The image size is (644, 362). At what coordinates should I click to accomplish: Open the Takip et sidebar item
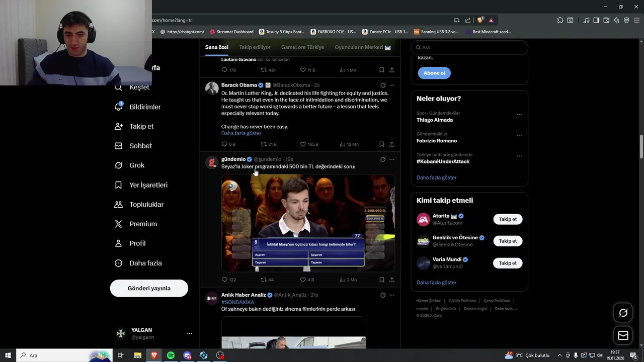pos(134,126)
